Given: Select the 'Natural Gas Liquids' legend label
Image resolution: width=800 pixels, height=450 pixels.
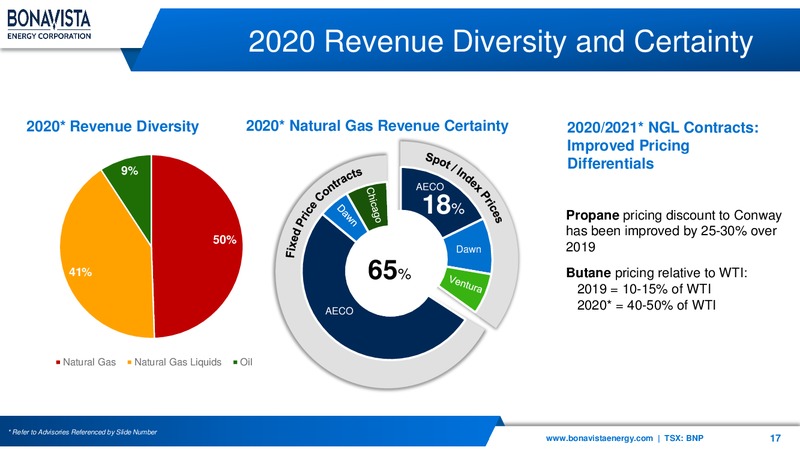Looking at the screenshot, I should (x=178, y=362).
